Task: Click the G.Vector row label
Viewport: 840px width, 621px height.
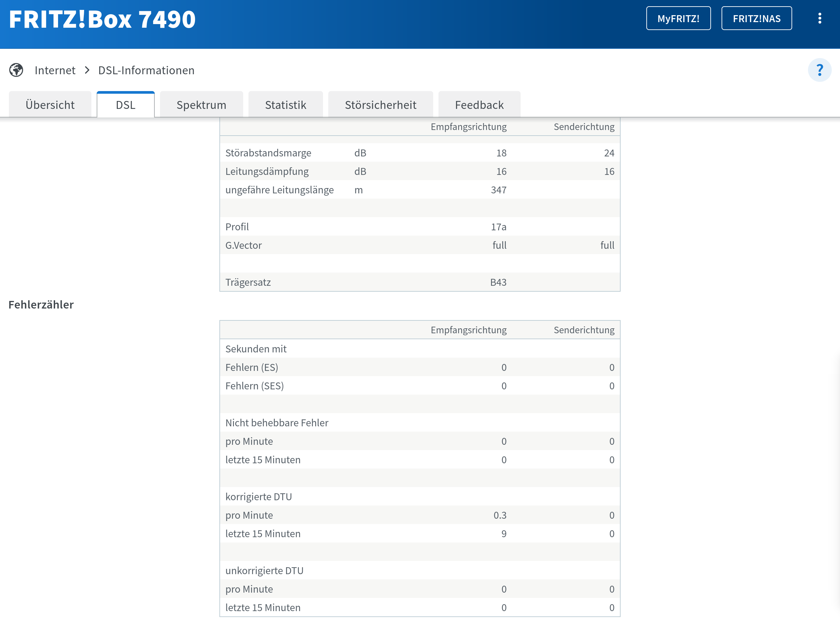Action: tap(243, 245)
